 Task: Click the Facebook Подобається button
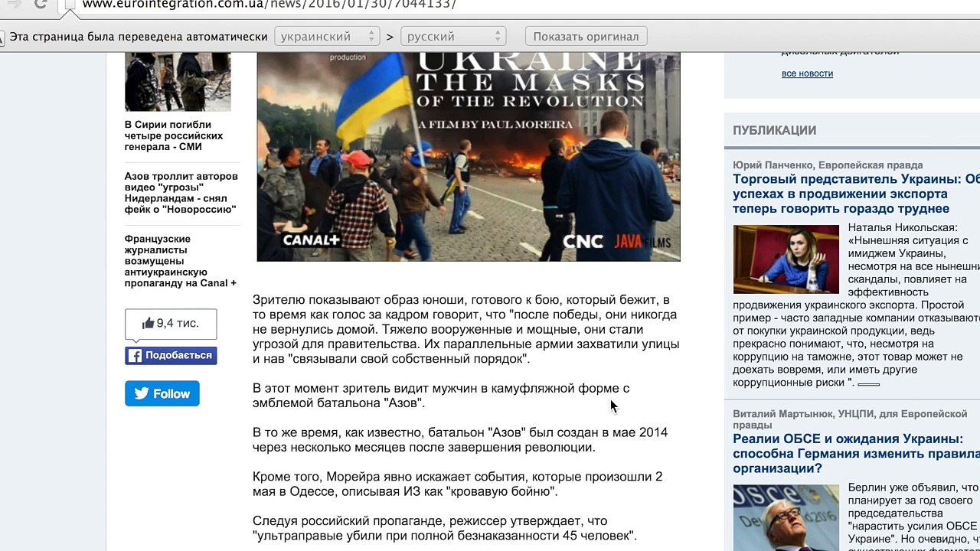coord(171,356)
